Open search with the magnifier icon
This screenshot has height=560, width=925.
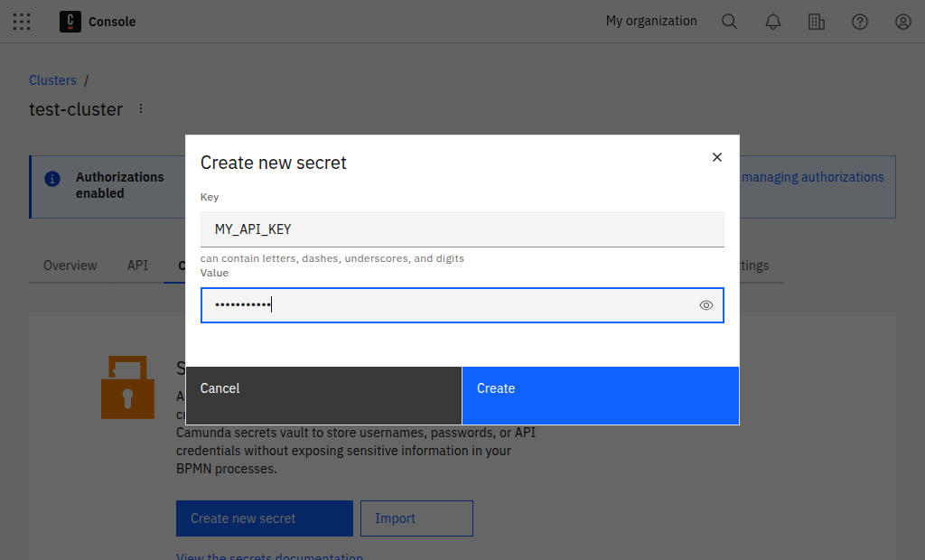pyautogui.click(x=729, y=22)
